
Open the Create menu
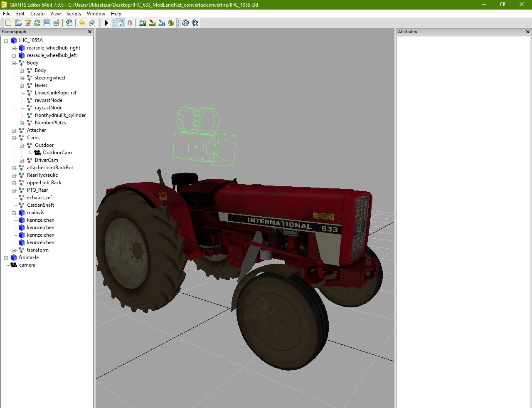[x=37, y=14]
